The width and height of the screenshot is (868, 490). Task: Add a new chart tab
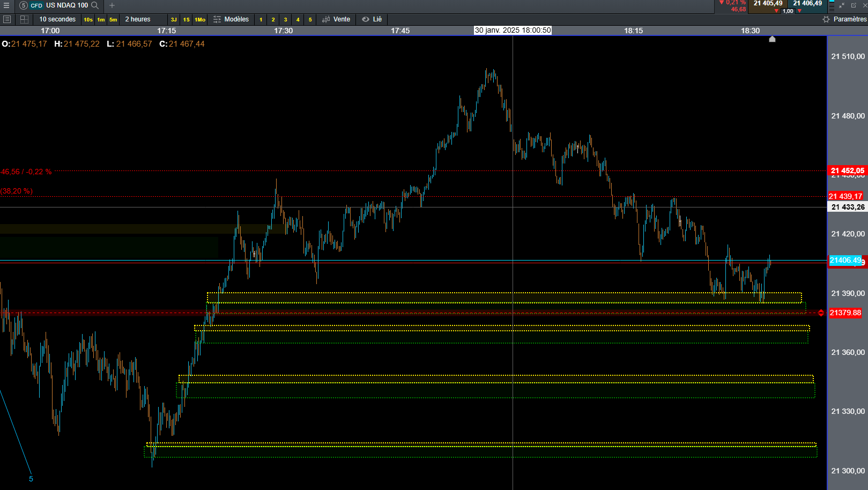[112, 5]
